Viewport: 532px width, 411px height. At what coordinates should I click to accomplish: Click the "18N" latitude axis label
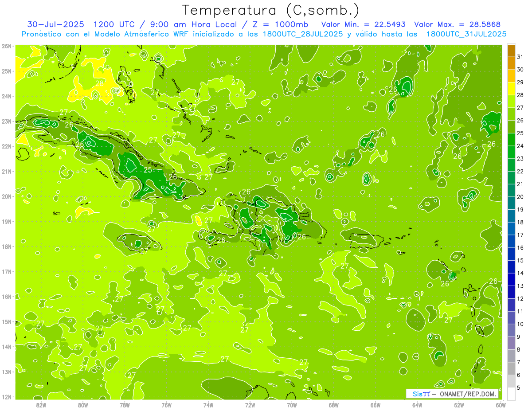click(x=7, y=247)
